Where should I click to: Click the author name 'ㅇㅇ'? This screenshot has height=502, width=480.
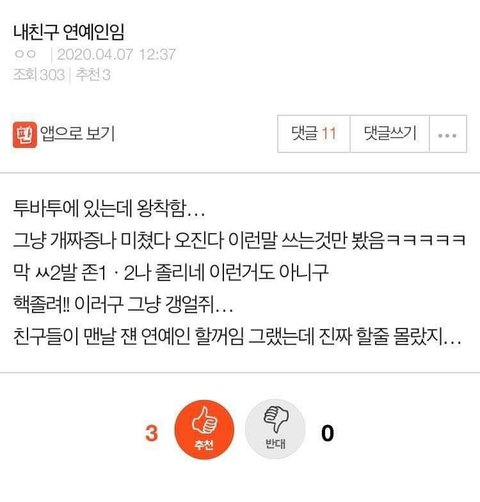(25, 54)
